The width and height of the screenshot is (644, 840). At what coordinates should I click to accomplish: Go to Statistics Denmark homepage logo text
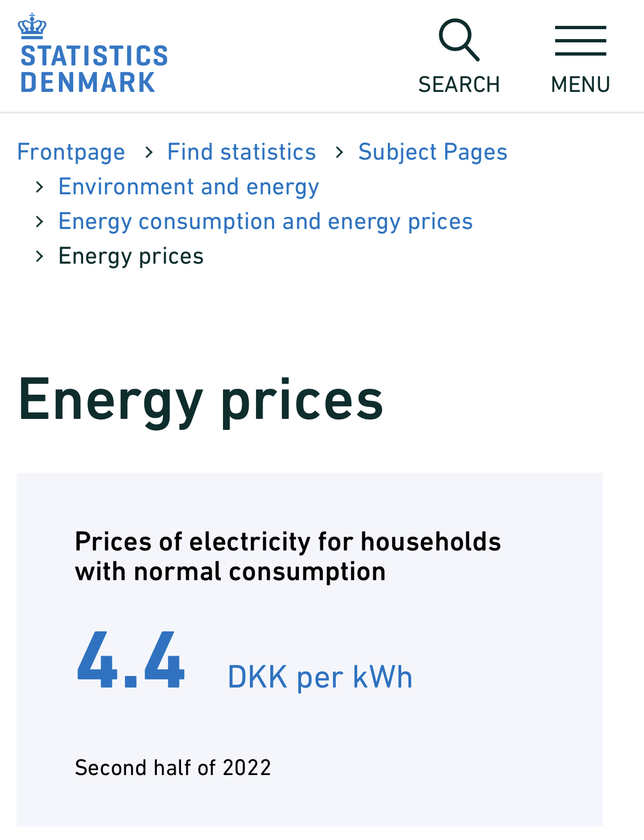(94, 69)
